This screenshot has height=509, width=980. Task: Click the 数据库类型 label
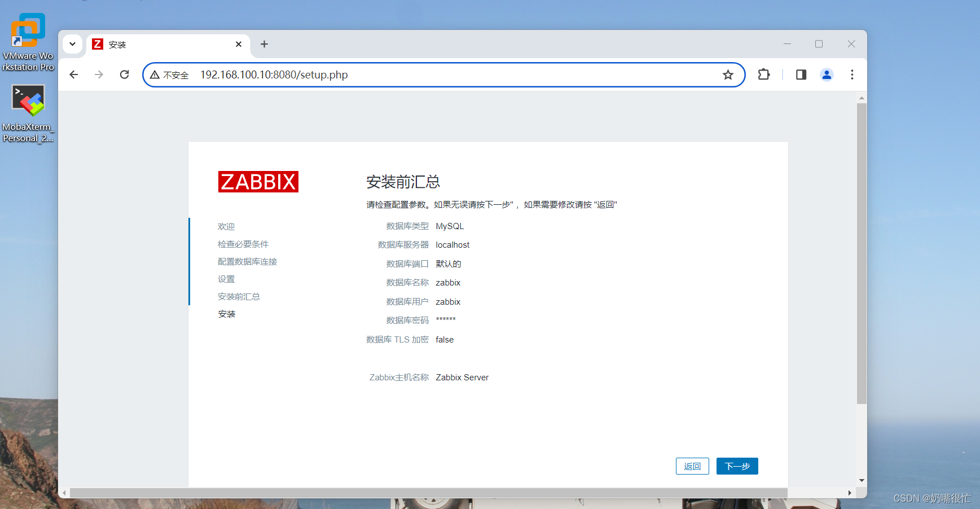pos(407,226)
